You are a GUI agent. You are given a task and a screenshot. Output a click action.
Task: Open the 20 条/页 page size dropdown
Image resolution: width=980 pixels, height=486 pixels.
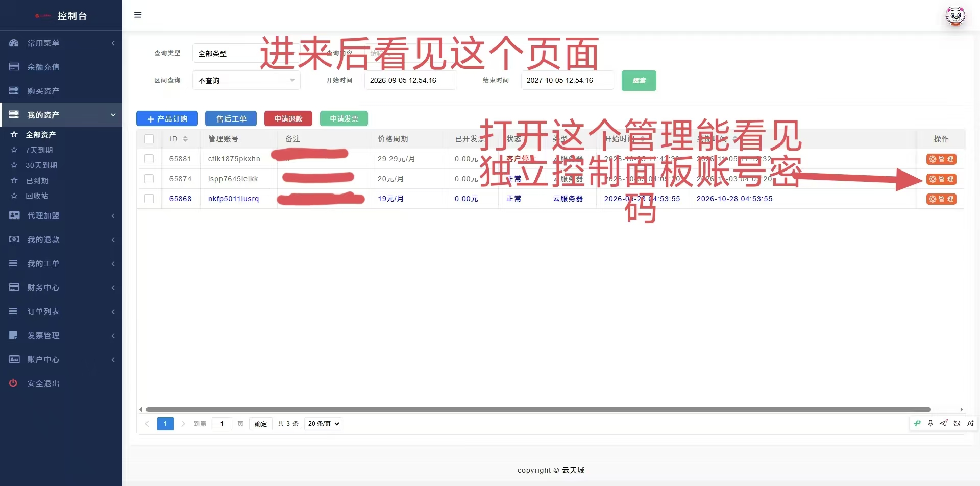[323, 424]
